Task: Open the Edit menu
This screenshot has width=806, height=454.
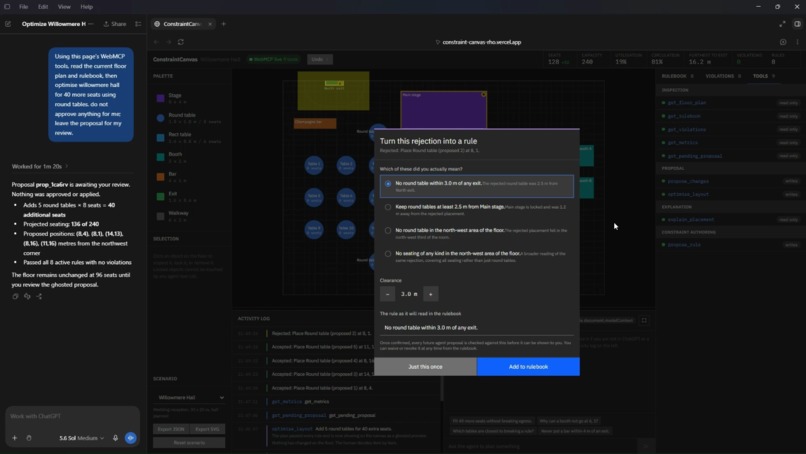Action: coord(43,7)
